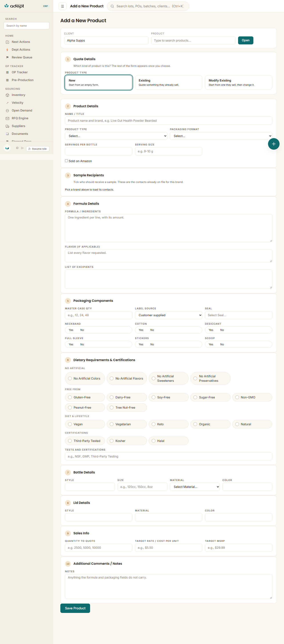Viewport: 284px width, 644px height.
Task: Click the Open button beside Product
Action: click(x=245, y=40)
